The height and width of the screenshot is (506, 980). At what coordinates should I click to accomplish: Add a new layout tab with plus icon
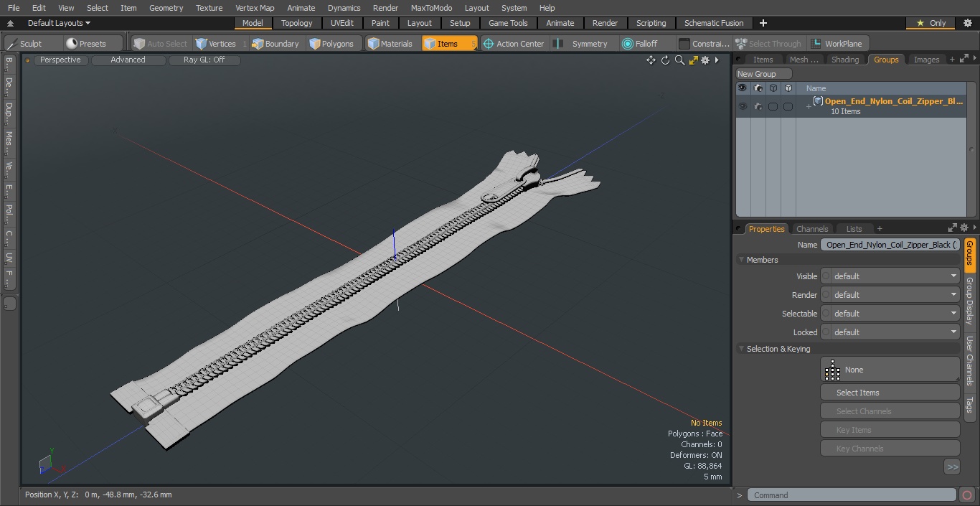[x=763, y=23]
